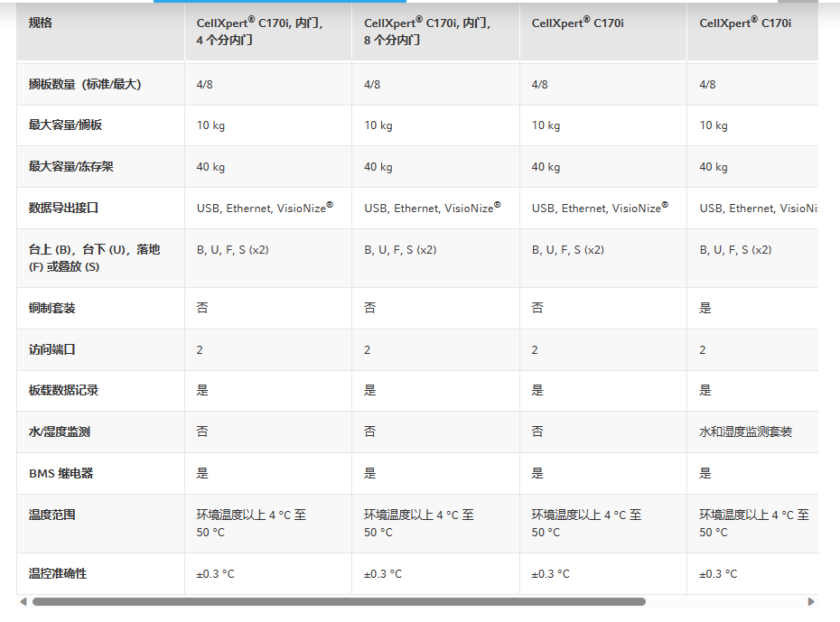Click '±0.3 °C' in the 8 个分内门 column
Screen dimensions: 840x622
click(382, 574)
